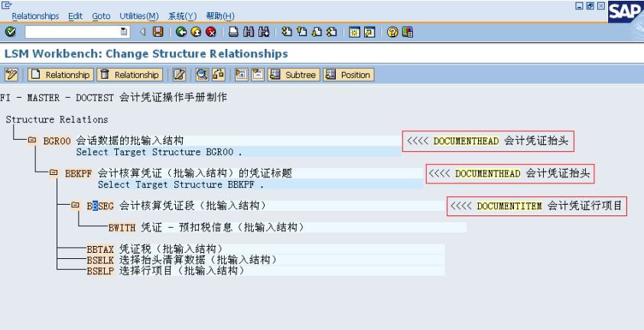Click the FI - MASTER - DOCTEST header line

pyautogui.click(x=113, y=98)
